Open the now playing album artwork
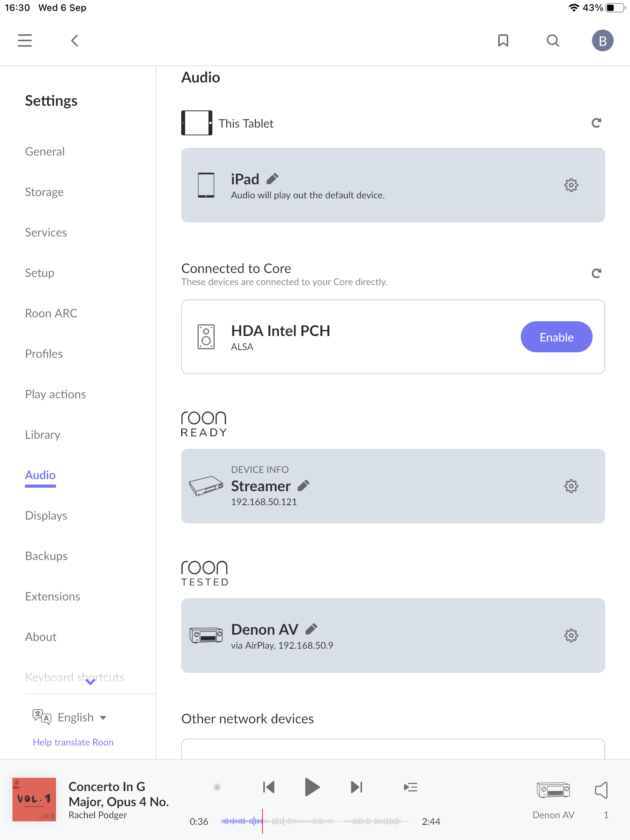The height and width of the screenshot is (840, 630). click(x=34, y=800)
